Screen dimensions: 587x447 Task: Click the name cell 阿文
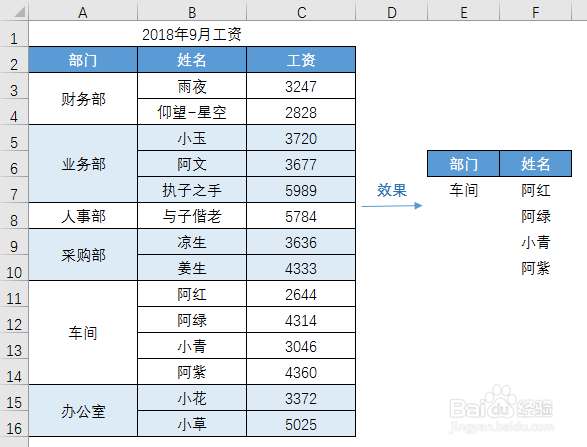[x=192, y=164]
